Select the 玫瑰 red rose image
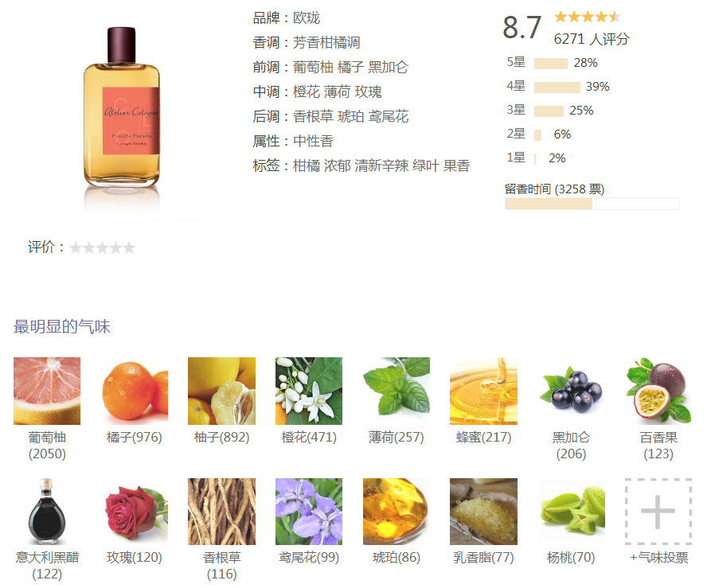The width and height of the screenshot is (715, 588). coord(134,512)
